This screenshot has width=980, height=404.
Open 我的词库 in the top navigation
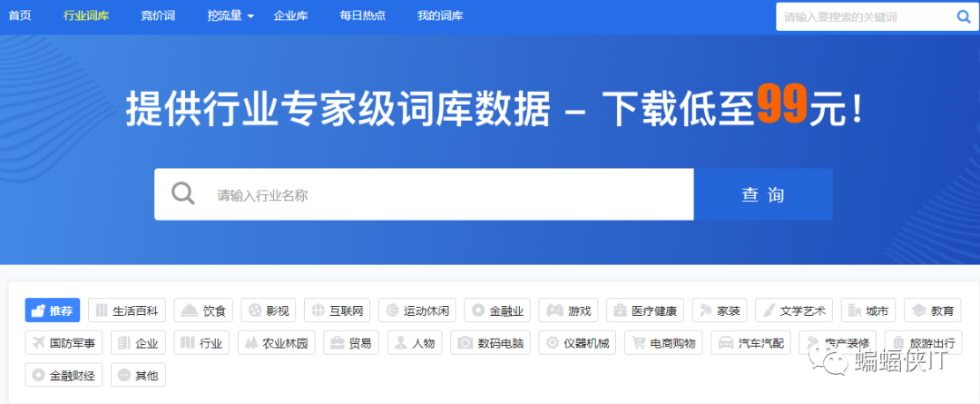coord(440,15)
